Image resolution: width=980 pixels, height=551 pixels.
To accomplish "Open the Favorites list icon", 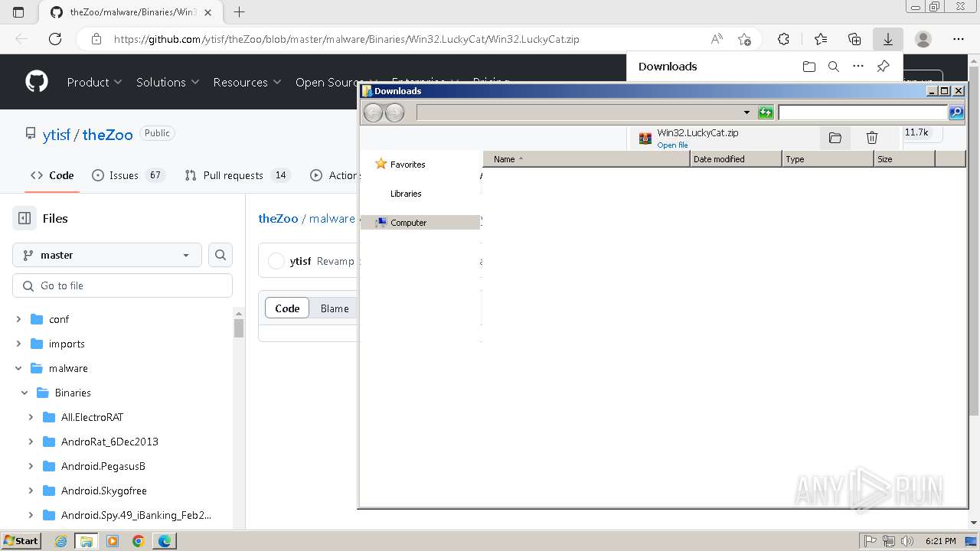I will (821, 39).
